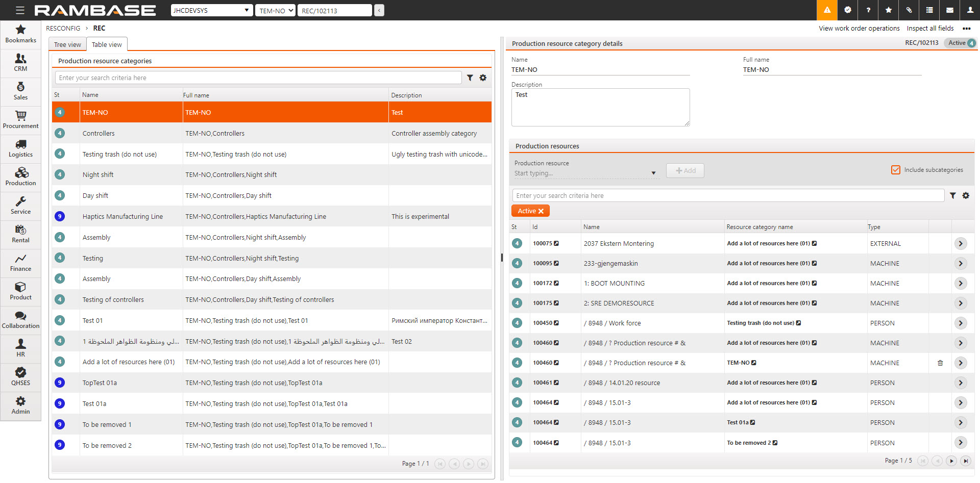
Task: Click View work order operations link
Action: 859,29
